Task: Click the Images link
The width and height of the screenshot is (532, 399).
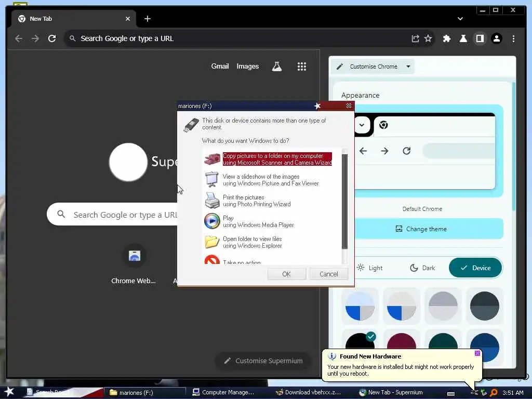Action: (x=247, y=66)
